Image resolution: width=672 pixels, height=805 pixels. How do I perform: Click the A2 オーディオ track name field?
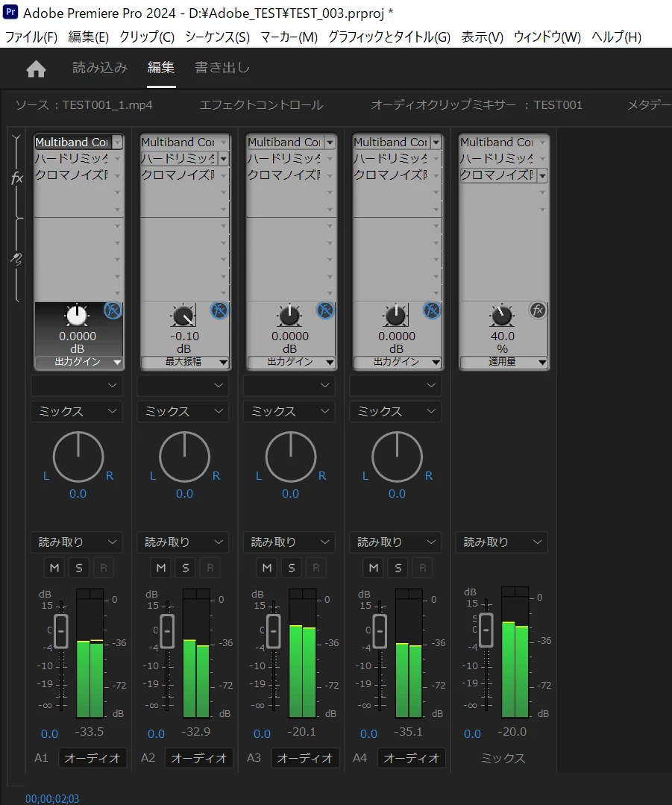(198, 758)
